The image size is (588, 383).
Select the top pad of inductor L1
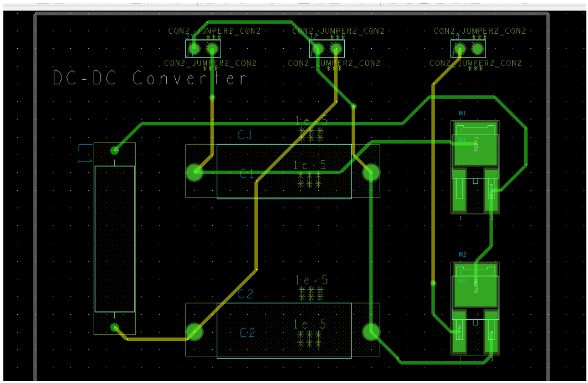[x=115, y=150]
